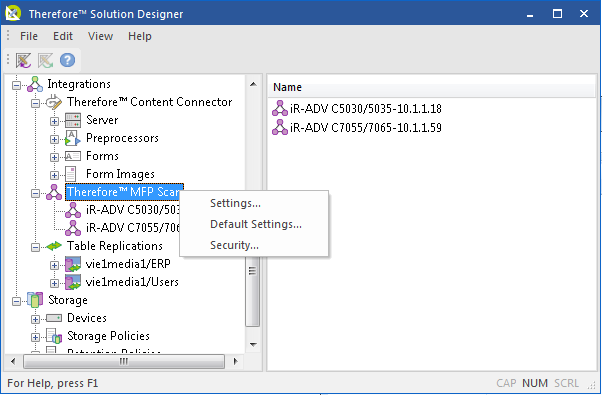The width and height of the screenshot is (602, 395).
Task: Click the iR-ADV C7055 tree device icon
Action: point(73,228)
